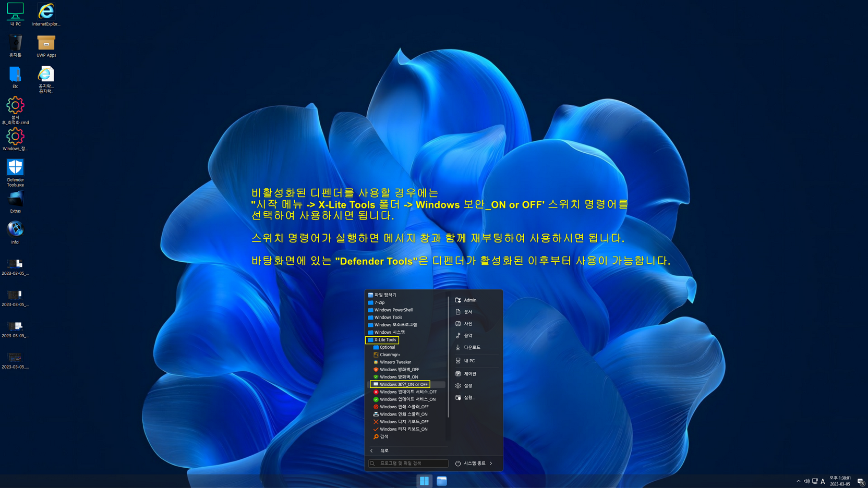Open the Info! desktop icon
This screenshot has width=868, height=488.
coord(15,233)
